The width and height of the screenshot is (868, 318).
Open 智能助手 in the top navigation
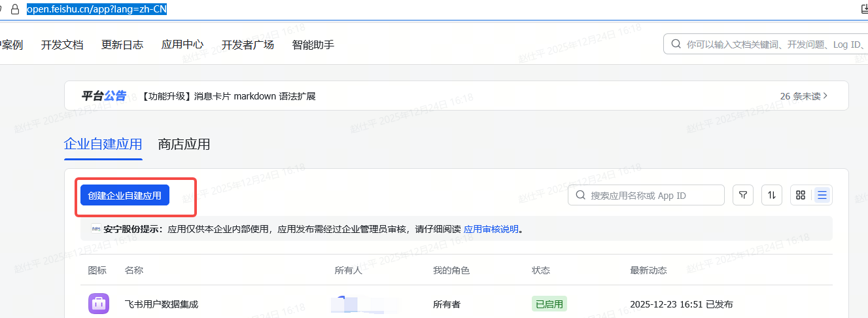tap(313, 44)
